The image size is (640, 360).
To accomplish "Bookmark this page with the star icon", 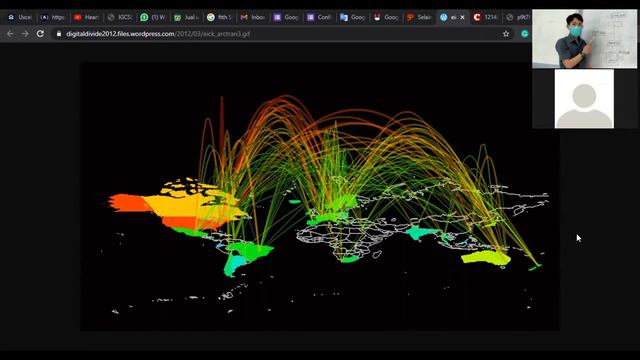I will click(x=506, y=34).
